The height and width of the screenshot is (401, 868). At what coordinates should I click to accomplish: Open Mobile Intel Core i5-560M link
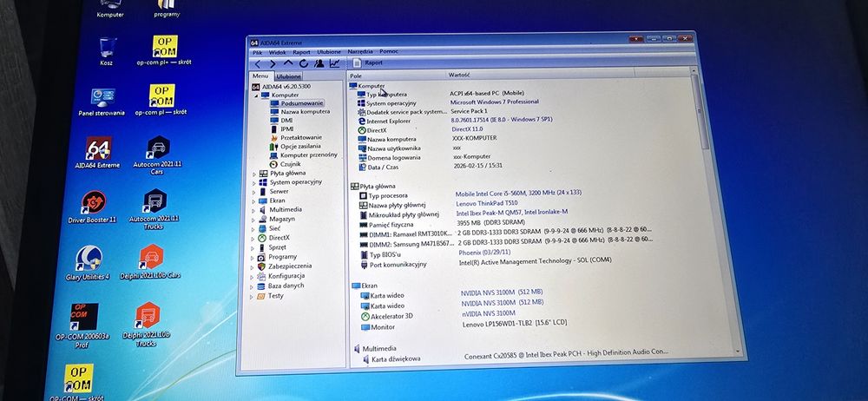click(x=518, y=194)
